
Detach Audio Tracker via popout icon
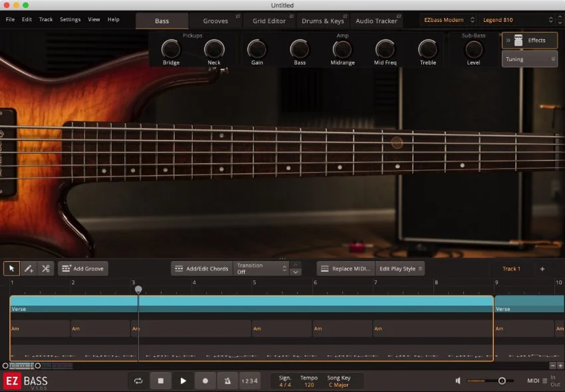[399, 16]
